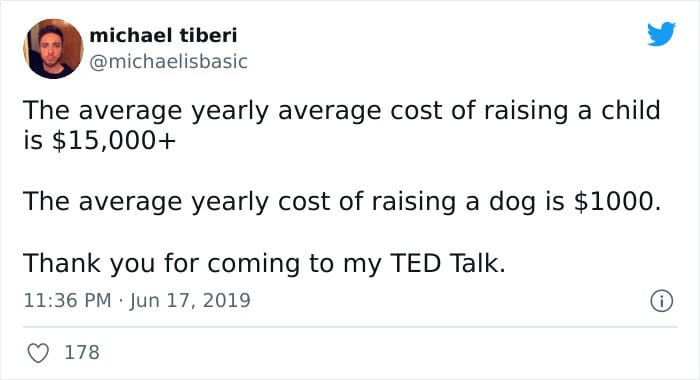Screen dimensions: 700x380
Task: Like the tweet with heart icon
Action: click(38, 353)
